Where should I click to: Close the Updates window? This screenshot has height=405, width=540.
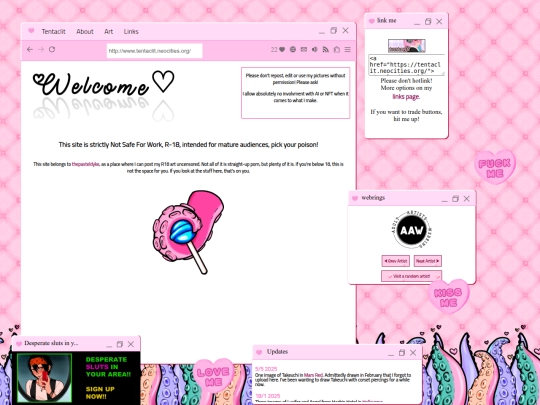(413, 353)
